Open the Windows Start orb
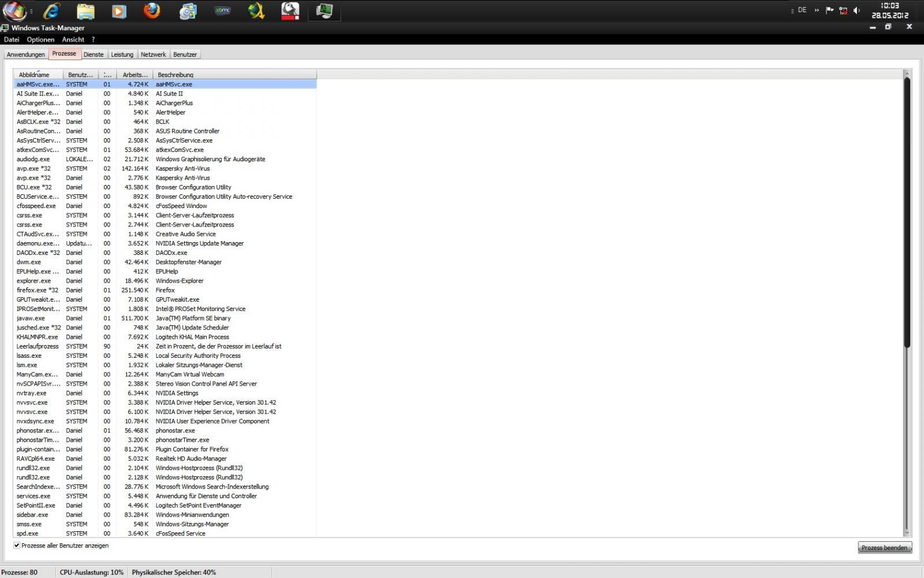This screenshot has width=924, height=578. (x=14, y=10)
